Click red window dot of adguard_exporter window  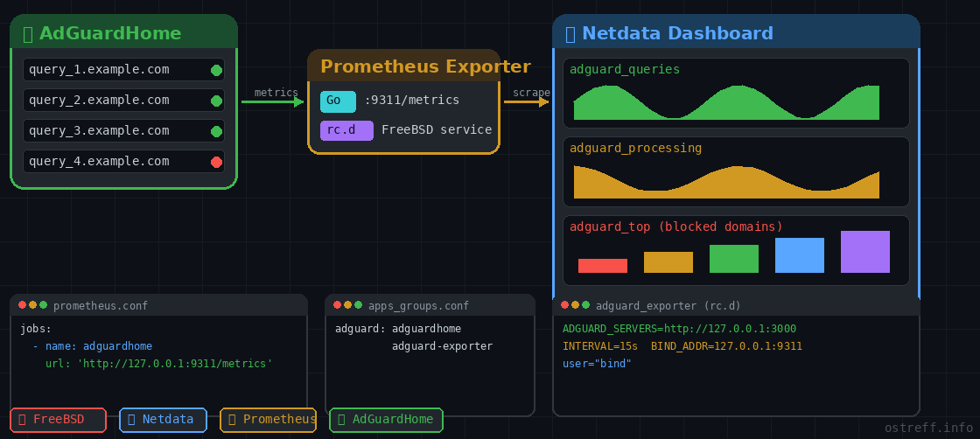click(565, 304)
